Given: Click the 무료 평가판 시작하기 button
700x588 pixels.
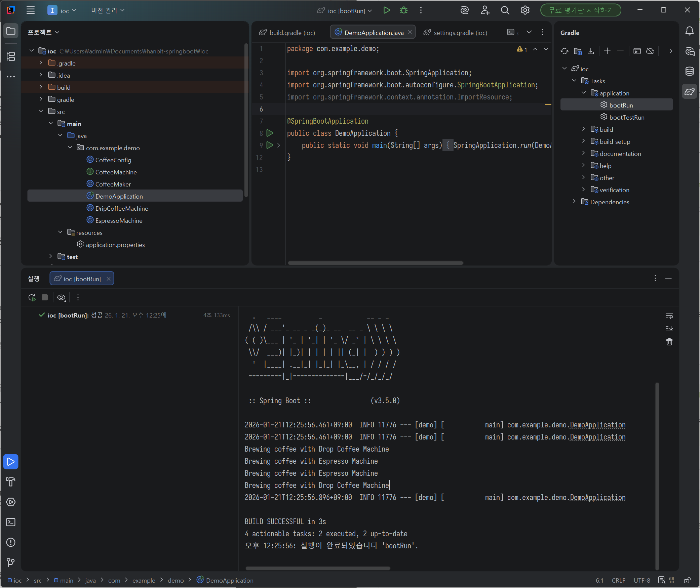Looking at the screenshot, I should 580,10.
